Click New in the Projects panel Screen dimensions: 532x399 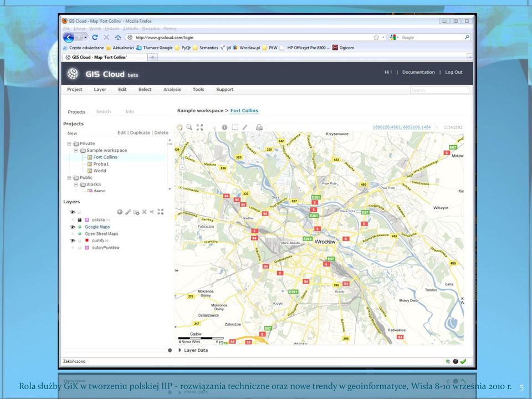[72, 134]
